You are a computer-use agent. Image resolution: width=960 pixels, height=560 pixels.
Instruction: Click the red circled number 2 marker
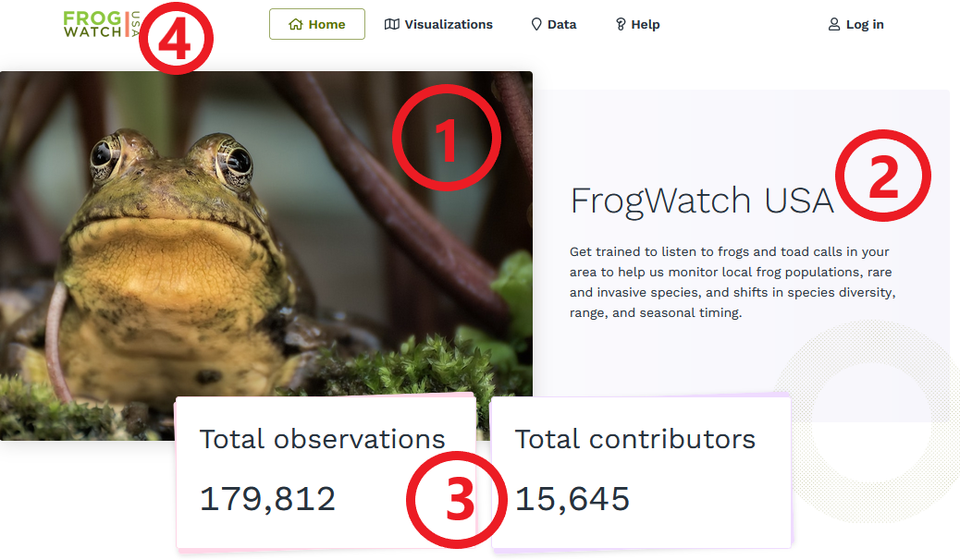[883, 176]
